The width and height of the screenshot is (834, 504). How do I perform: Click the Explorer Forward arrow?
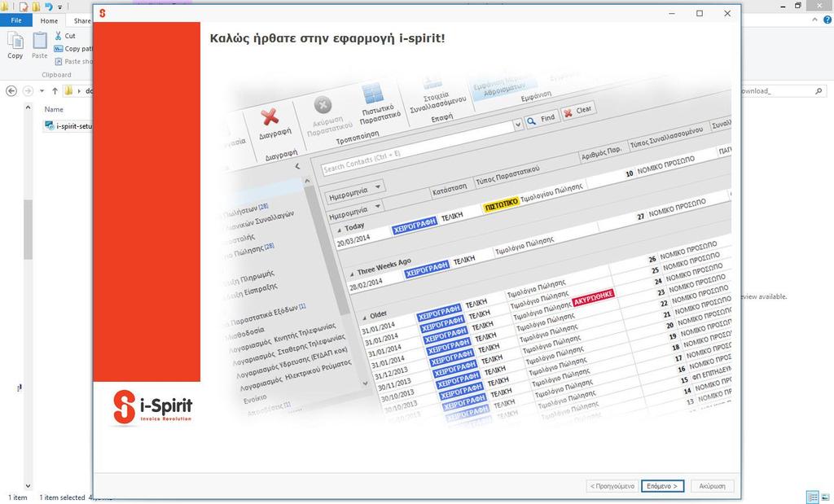tap(28, 91)
